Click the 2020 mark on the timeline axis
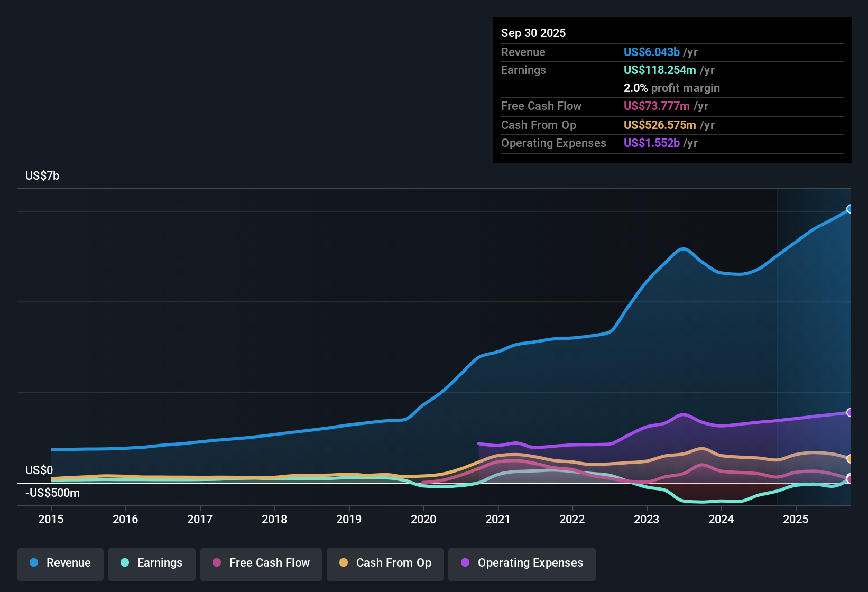 tap(423, 520)
